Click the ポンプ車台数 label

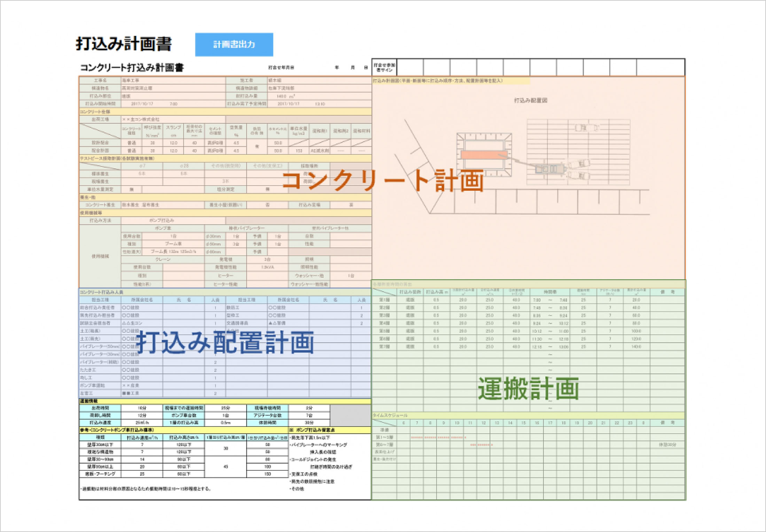click(184, 415)
